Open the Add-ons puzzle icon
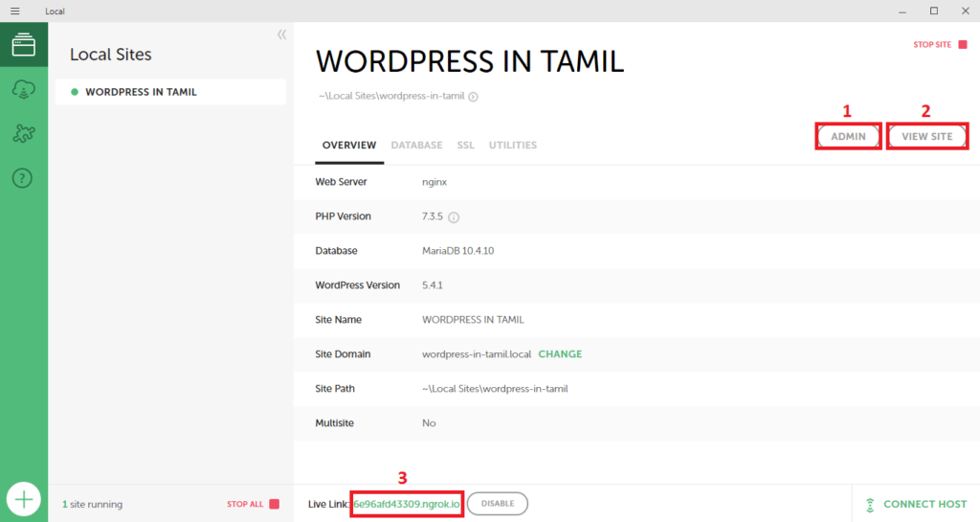 coord(24,134)
